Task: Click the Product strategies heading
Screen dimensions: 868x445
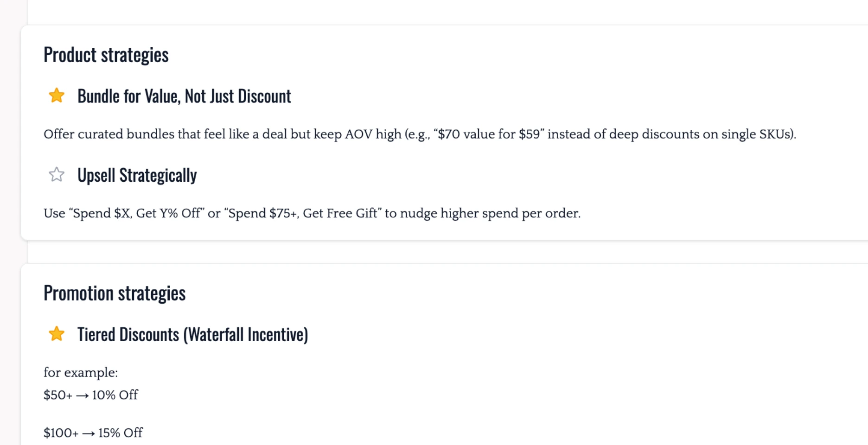Action: [x=106, y=55]
